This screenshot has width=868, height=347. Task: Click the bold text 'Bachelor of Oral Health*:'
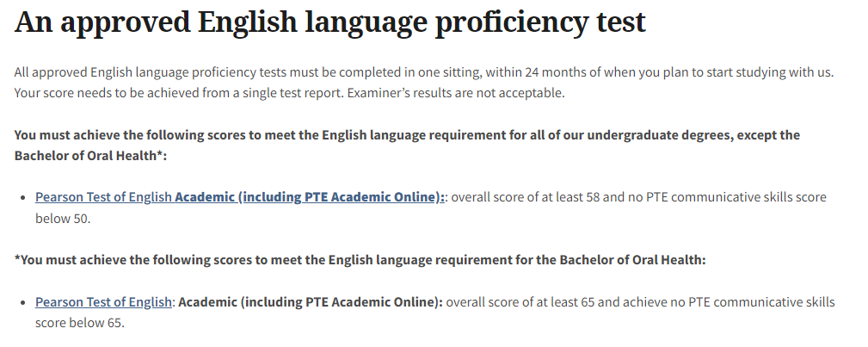[90, 156]
